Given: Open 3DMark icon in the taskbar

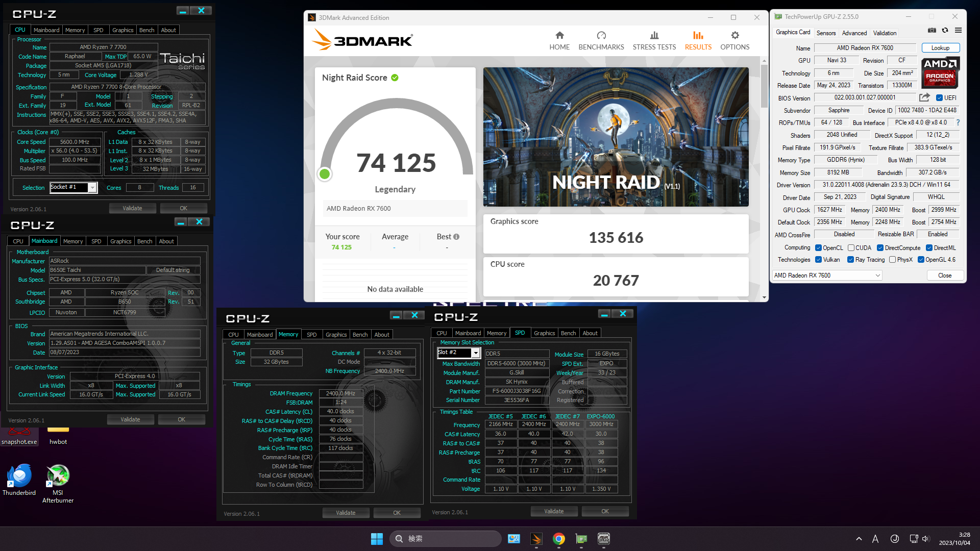Looking at the screenshot, I should [536, 539].
